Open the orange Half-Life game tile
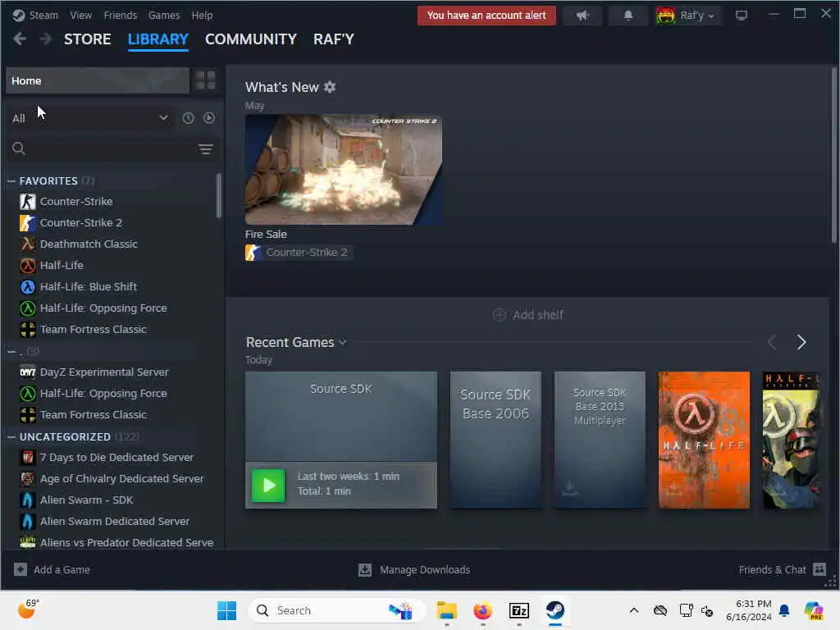The image size is (840, 630). 704,440
